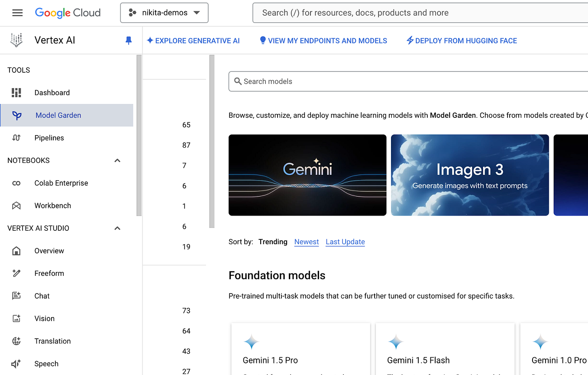The image size is (588, 375).
Task: Collapse the NOTEBOOKS section
Action: [x=117, y=160]
